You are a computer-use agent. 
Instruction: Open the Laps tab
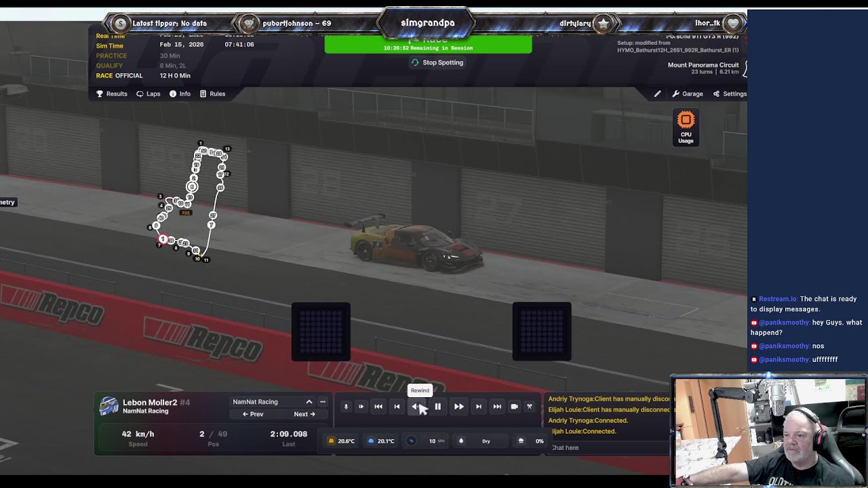149,94
